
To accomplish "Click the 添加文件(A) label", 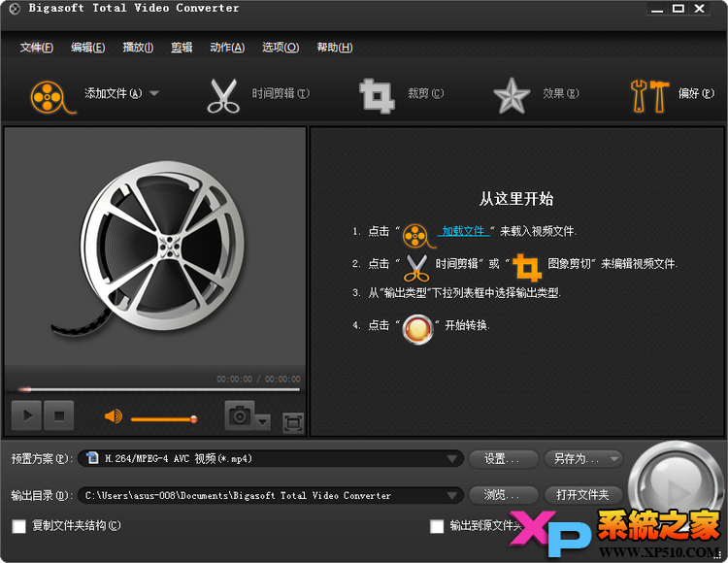I will [x=113, y=93].
